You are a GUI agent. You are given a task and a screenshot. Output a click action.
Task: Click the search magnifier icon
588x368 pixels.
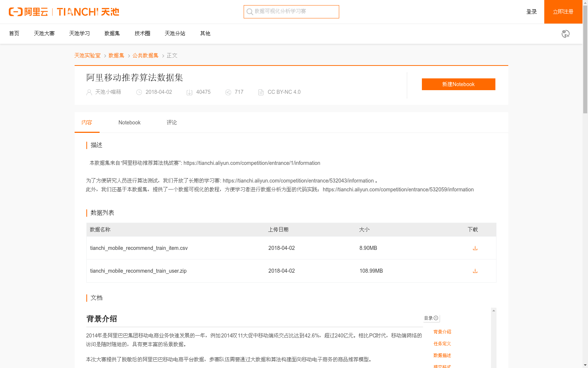pyautogui.click(x=250, y=12)
